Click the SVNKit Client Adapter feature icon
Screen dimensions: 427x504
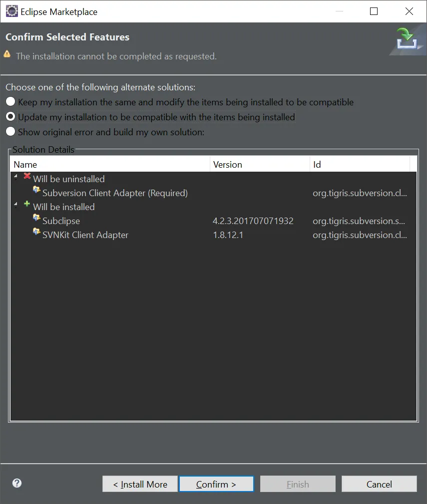pos(36,232)
